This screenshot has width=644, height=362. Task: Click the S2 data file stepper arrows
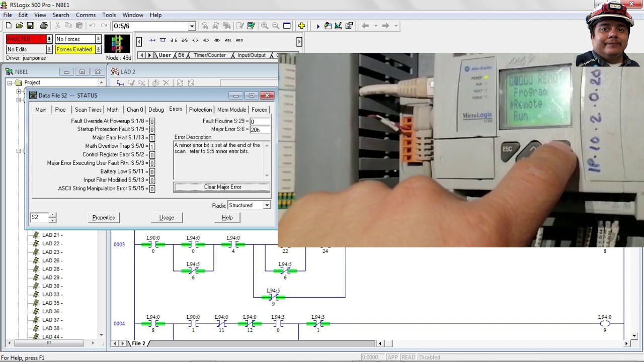(x=52, y=218)
